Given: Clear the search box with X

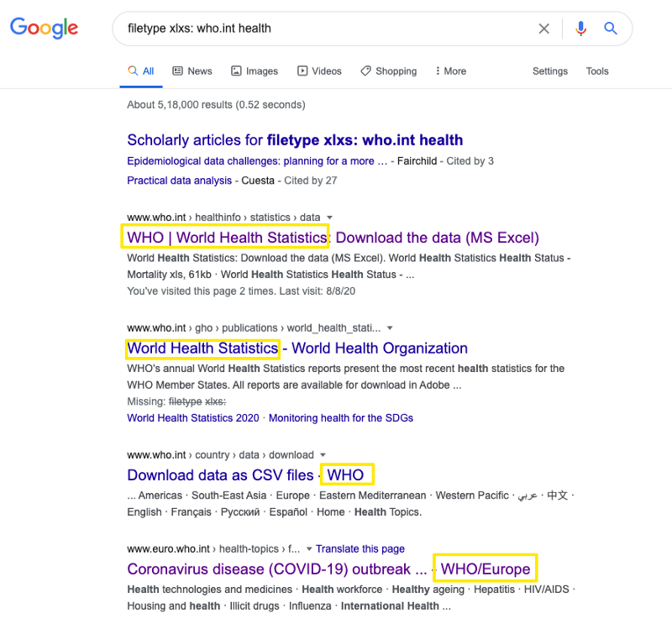Looking at the screenshot, I should [544, 29].
